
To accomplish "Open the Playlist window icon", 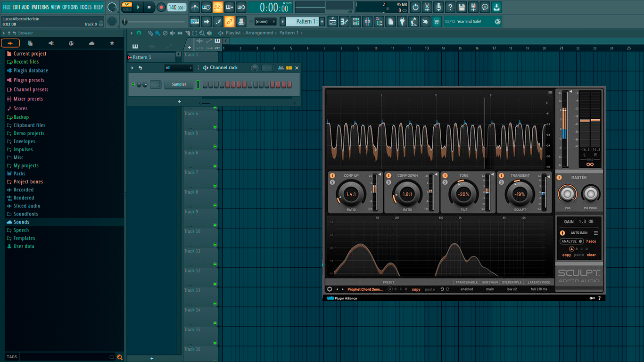I will pyautogui.click(x=332, y=22).
